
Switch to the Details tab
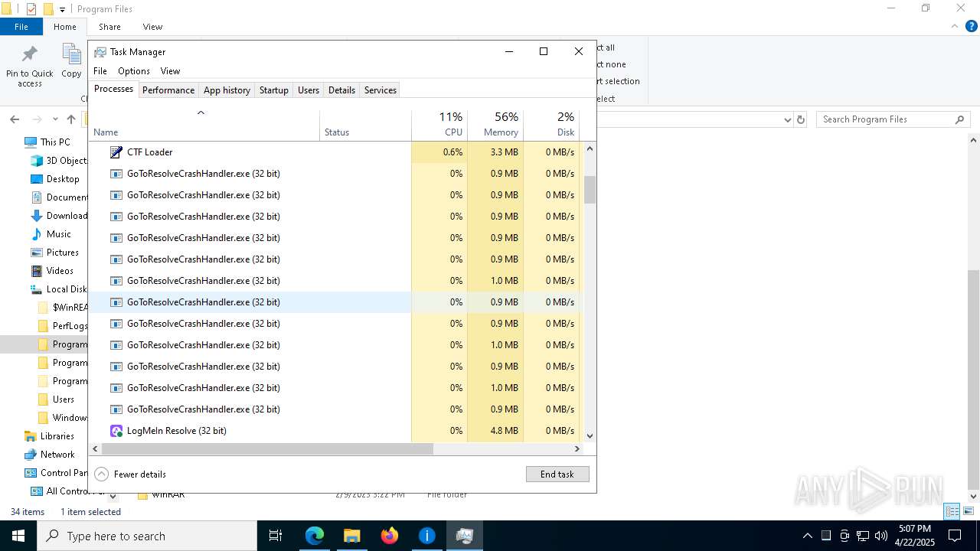click(341, 90)
